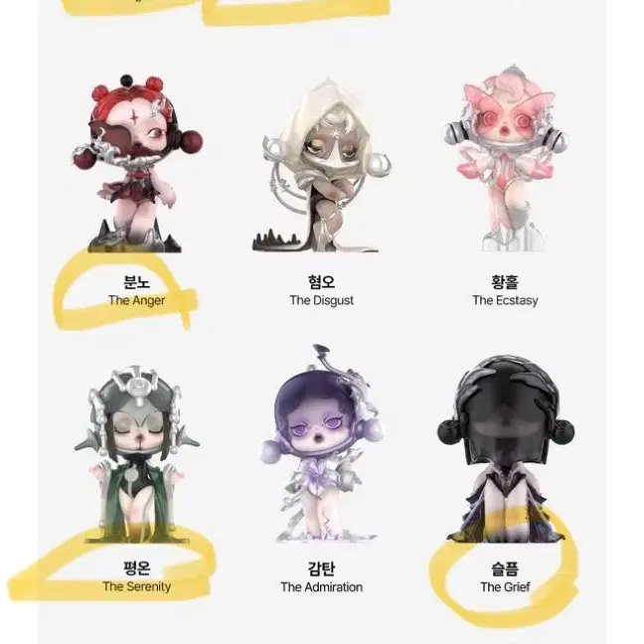This screenshot has height=644, width=644.
Task: Select the white-hooded Disgust figure
Action: pos(321,165)
